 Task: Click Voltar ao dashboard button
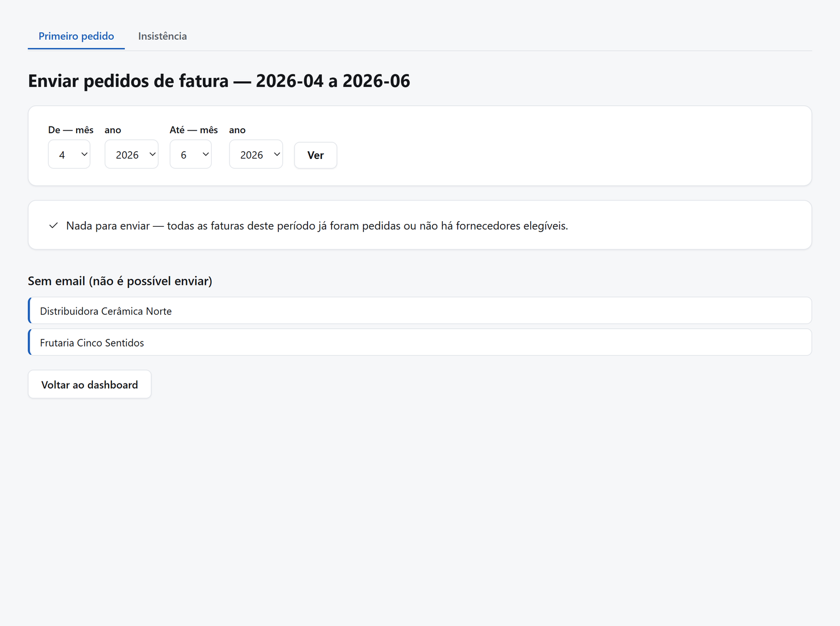[90, 385]
